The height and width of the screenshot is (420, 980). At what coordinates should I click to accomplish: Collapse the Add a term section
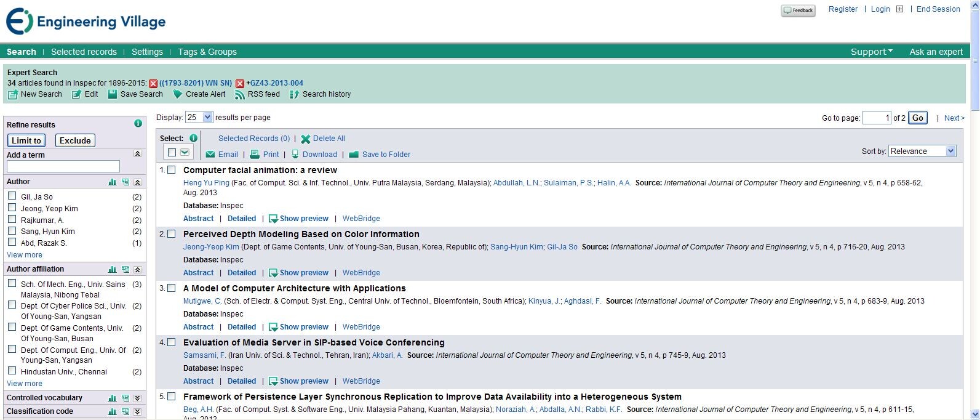click(137, 154)
